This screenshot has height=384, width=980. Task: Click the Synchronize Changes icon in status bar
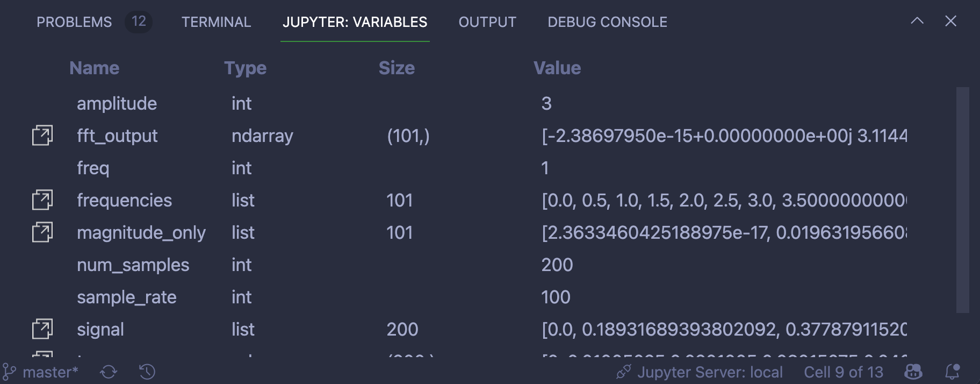pos(109,371)
